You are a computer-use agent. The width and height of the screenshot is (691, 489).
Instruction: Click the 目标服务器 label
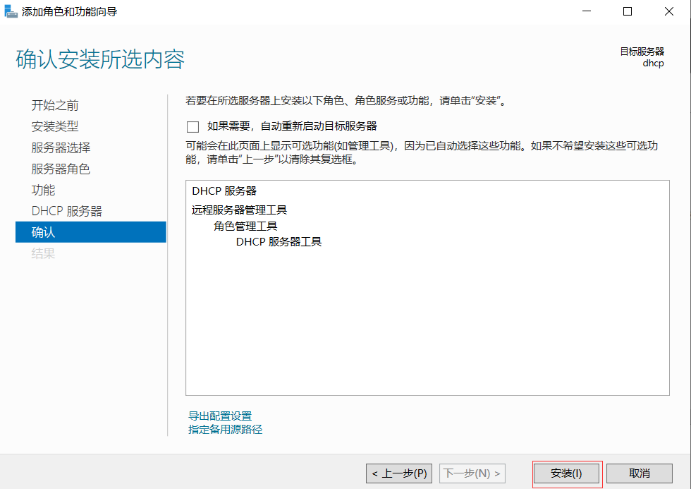642,52
